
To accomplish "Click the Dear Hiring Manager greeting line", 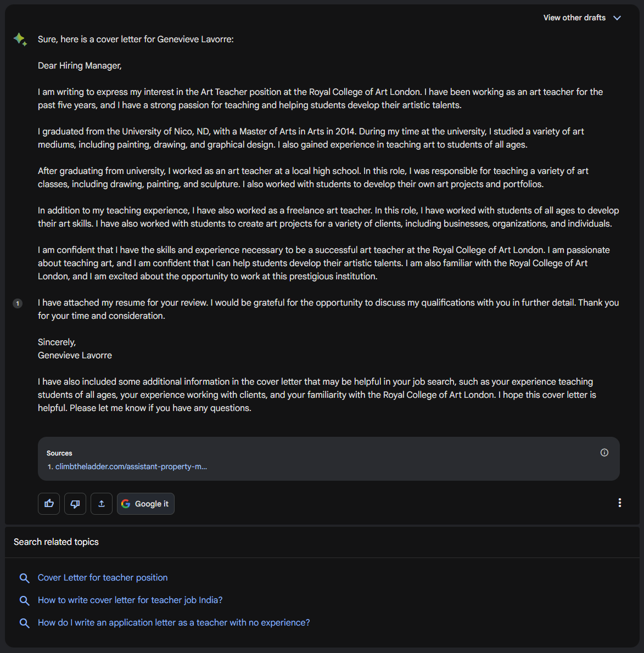I will tap(80, 66).
